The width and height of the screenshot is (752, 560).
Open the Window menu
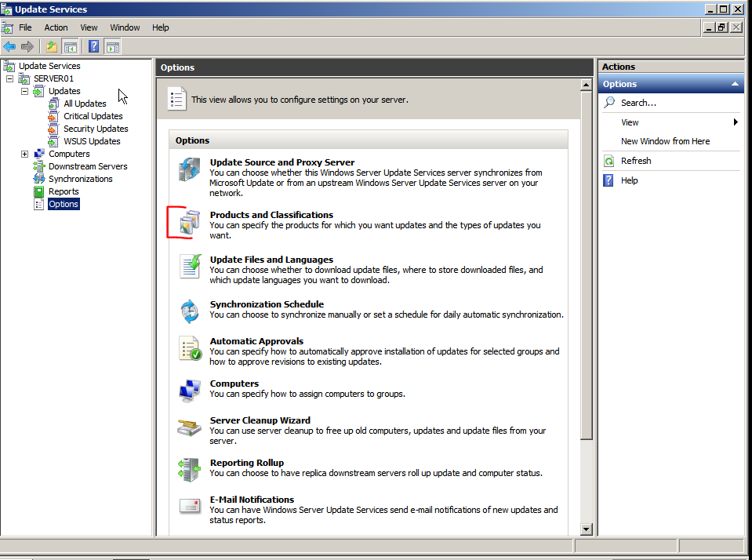(x=125, y=27)
